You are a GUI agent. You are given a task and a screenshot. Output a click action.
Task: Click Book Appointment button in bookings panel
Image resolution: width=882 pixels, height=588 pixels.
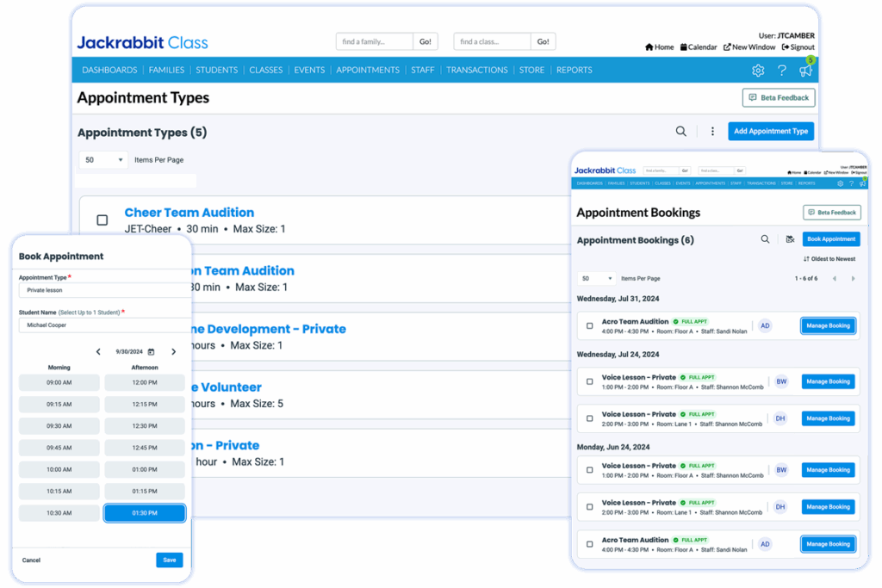pyautogui.click(x=831, y=239)
